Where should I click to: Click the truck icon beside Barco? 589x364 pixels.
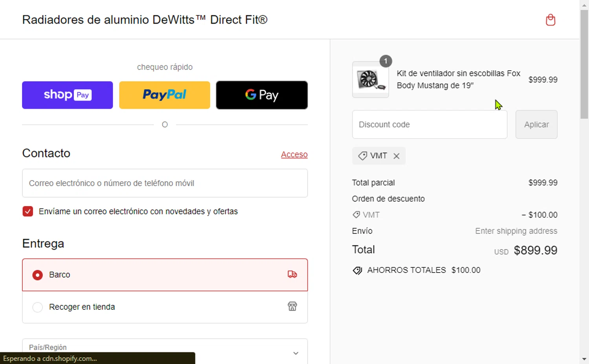[292, 274]
